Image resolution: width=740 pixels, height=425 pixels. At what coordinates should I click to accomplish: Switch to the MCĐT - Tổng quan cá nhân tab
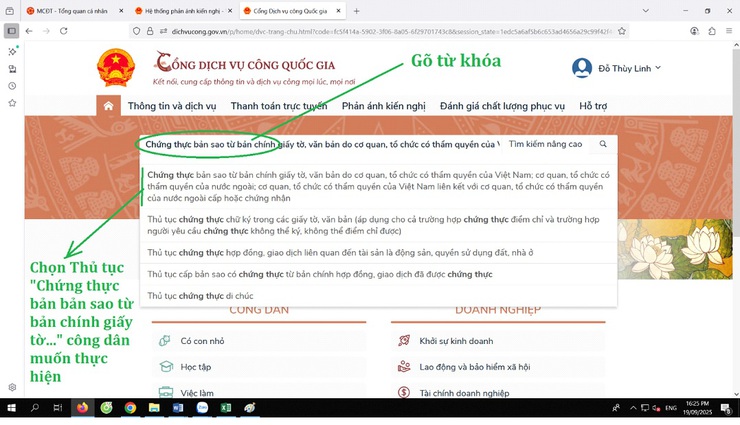72,11
